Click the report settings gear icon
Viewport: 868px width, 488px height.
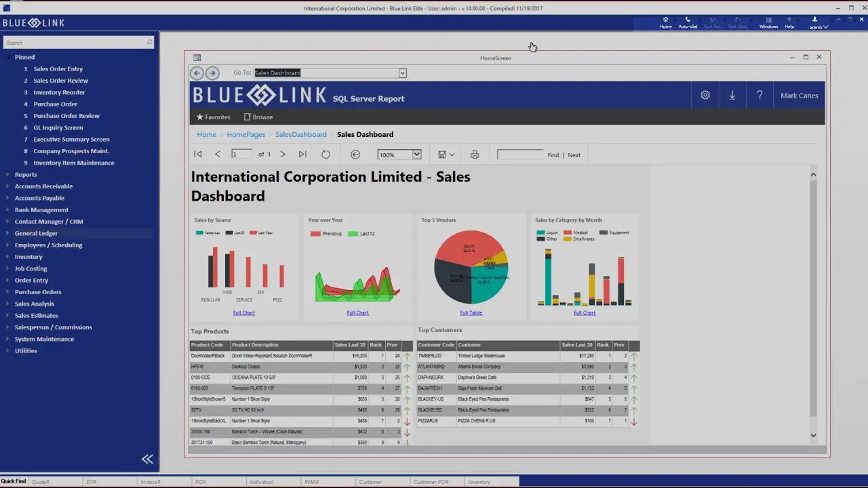pos(705,96)
